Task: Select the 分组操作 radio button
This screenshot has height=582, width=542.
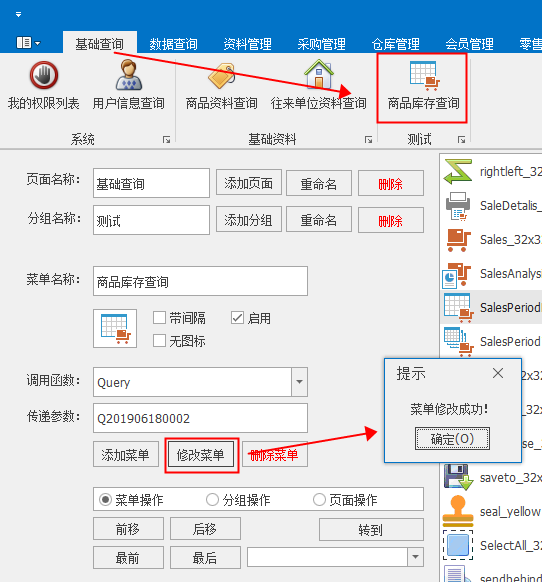Action: (x=212, y=500)
